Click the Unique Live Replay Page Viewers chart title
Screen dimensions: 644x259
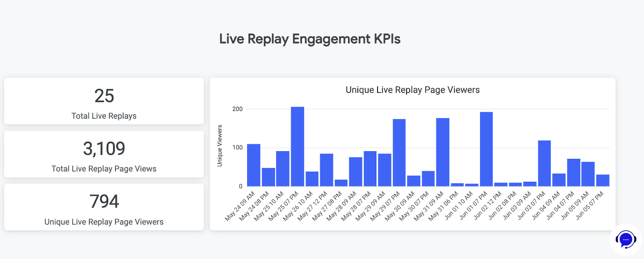point(413,90)
